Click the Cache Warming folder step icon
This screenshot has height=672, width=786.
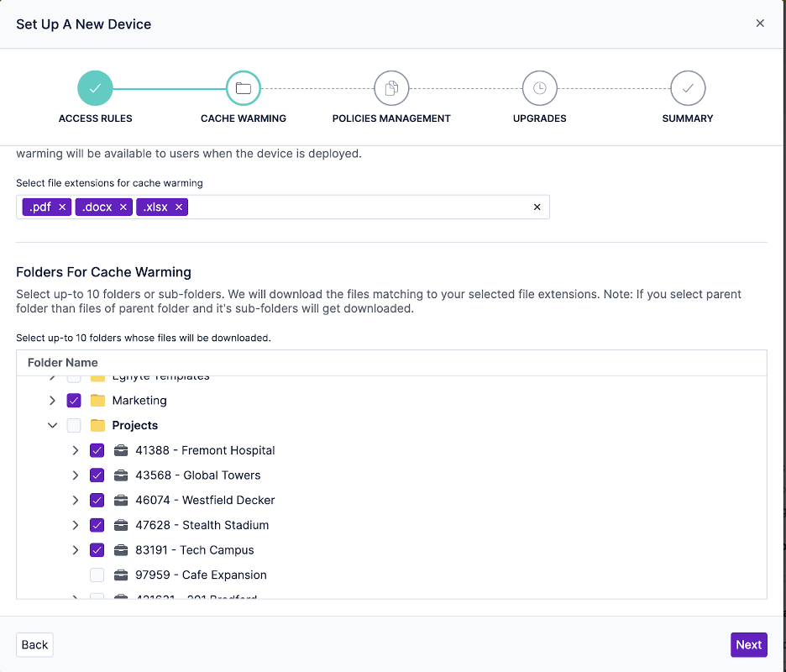[x=244, y=88]
